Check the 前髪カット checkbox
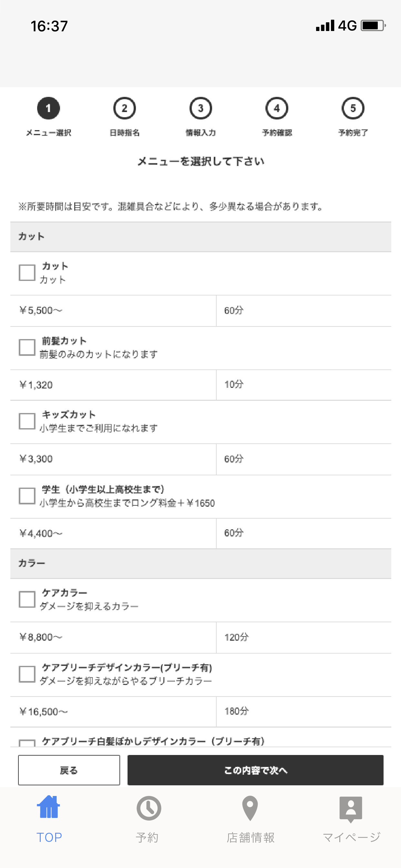The image size is (401, 868). tap(27, 347)
